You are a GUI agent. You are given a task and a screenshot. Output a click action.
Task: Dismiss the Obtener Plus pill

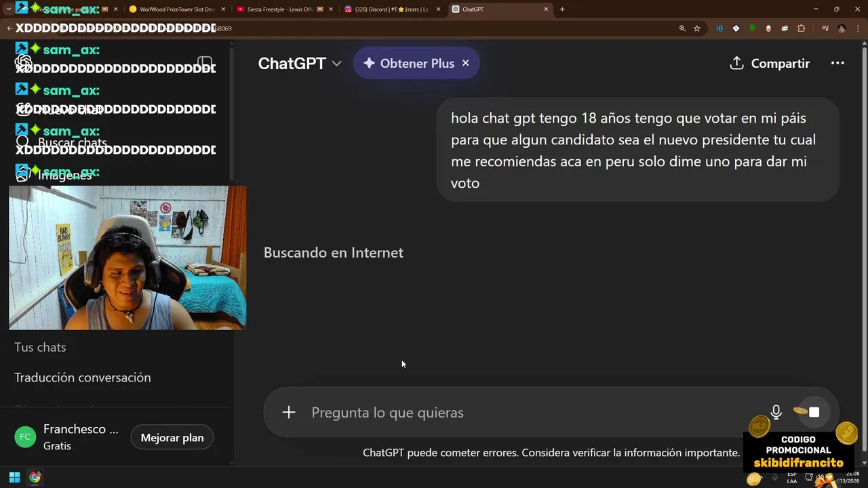coord(465,63)
